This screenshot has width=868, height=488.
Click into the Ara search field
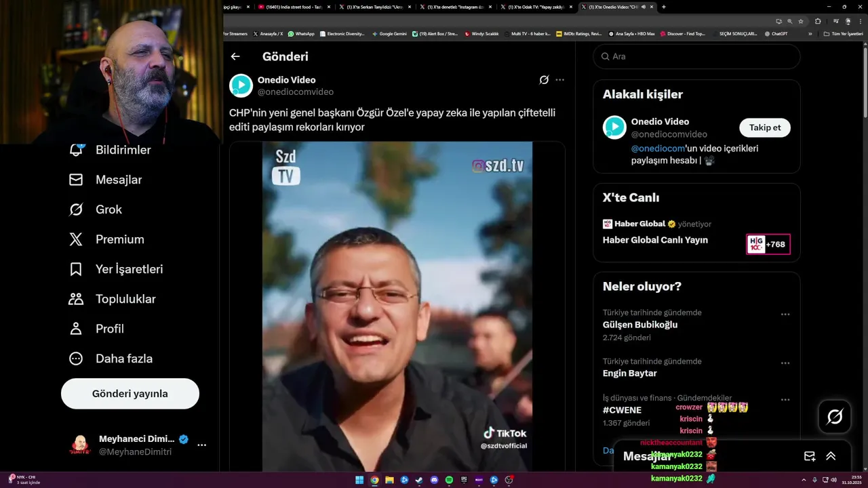pyautogui.click(x=696, y=56)
